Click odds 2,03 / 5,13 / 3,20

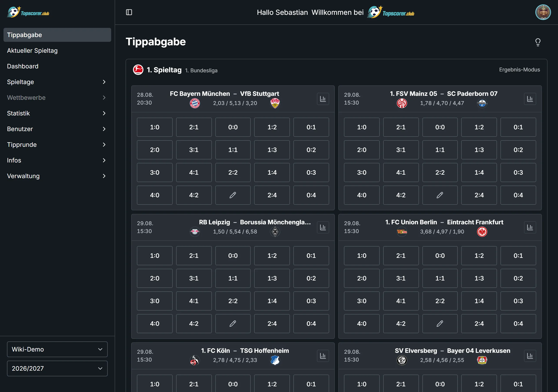[235, 103]
